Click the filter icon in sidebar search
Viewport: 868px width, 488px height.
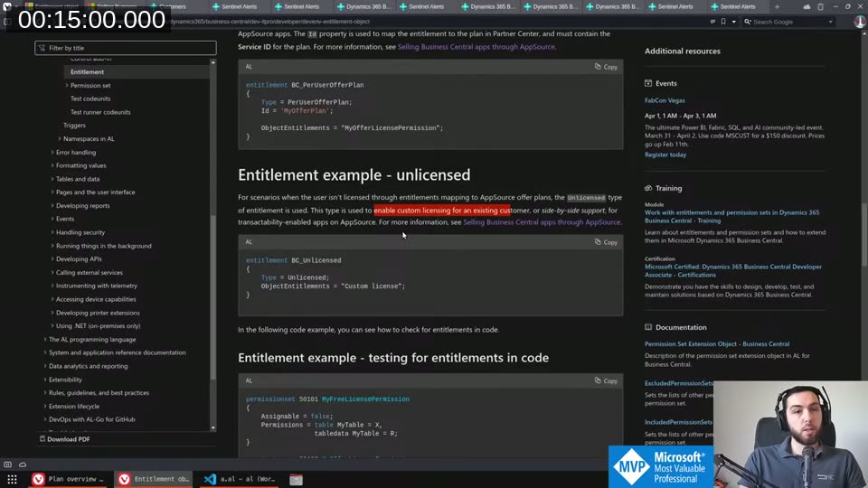(42, 48)
